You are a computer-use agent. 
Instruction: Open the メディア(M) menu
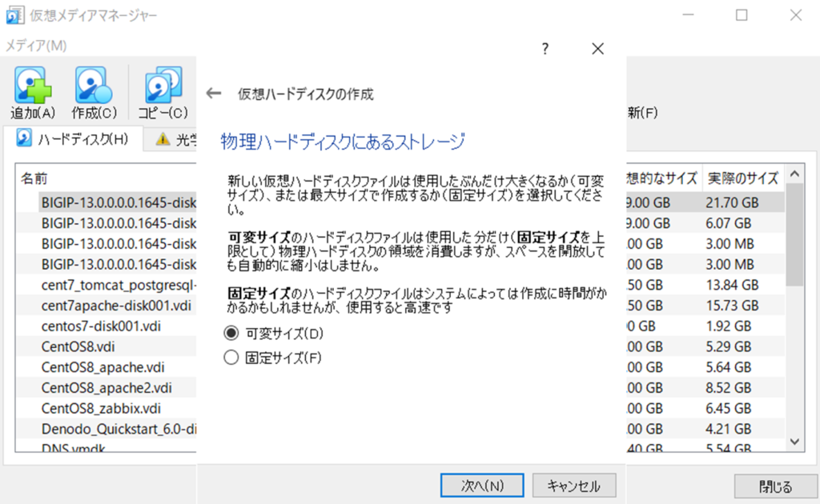click(37, 46)
